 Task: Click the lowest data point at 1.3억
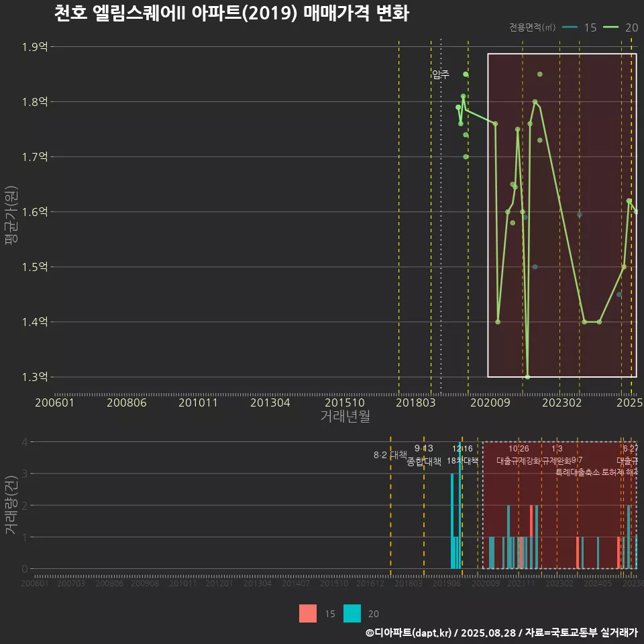527,376
